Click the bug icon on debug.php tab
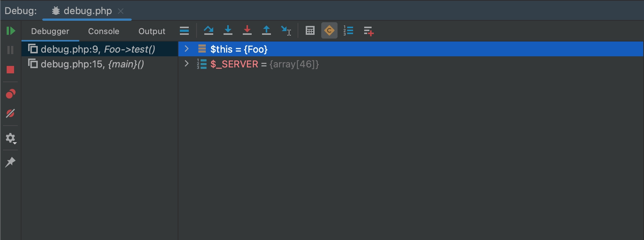Screen dimensions: 644x240 tap(56, 11)
